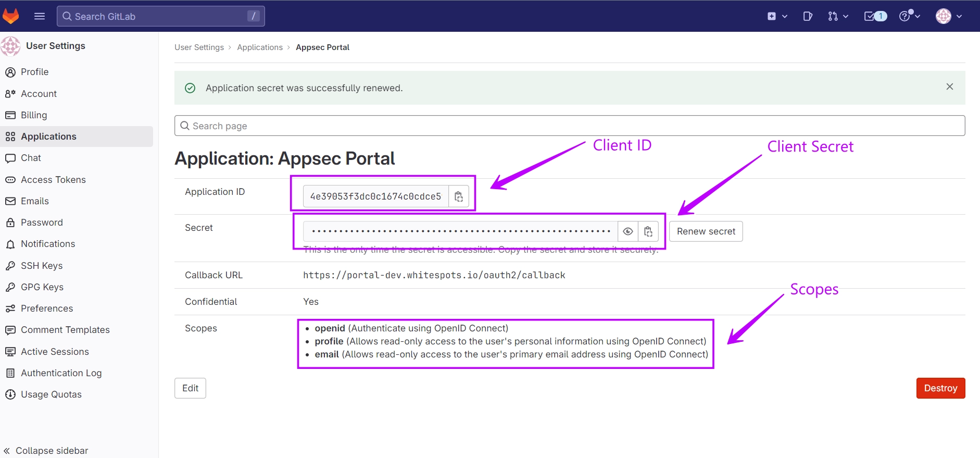
Task: Reveal the hidden secret value
Action: pyautogui.click(x=628, y=231)
